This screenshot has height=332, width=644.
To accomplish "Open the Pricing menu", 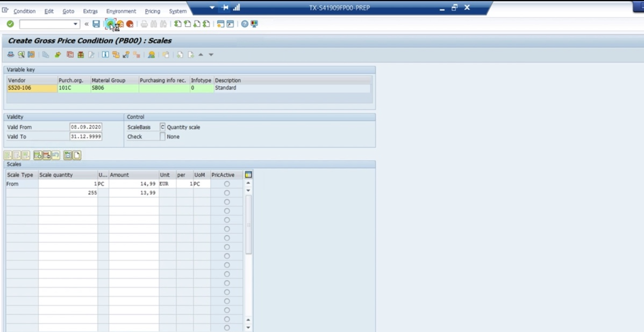I will [x=152, y=11].
